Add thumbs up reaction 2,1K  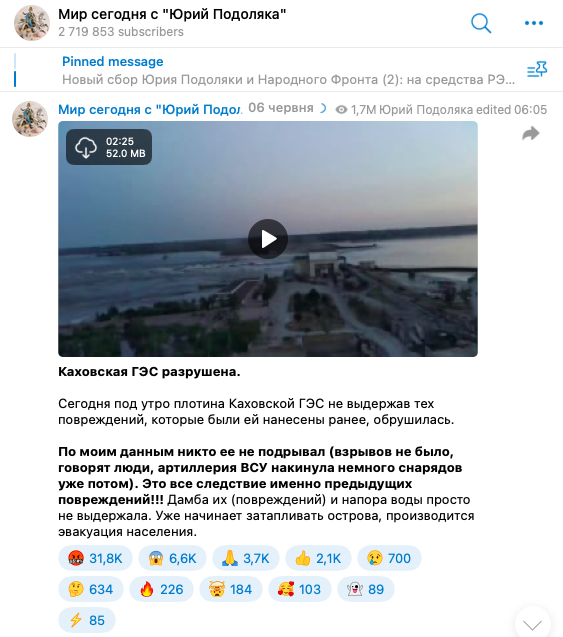[x=318, y=558]
